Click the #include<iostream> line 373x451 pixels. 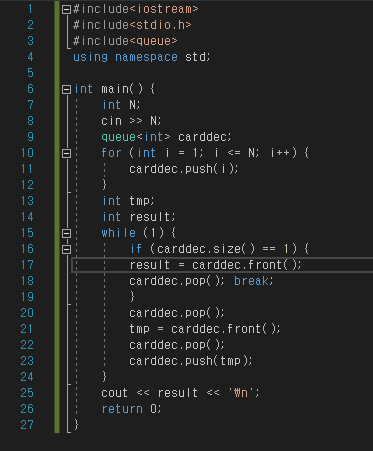135,9
